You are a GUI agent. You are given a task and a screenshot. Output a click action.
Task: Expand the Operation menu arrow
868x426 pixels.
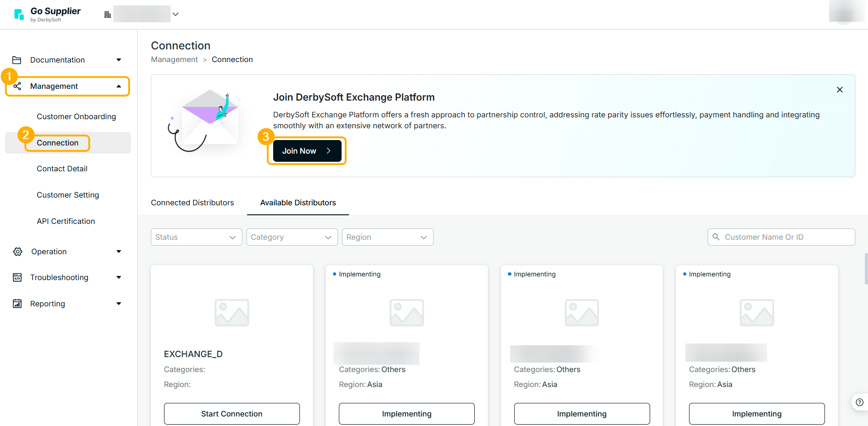pyautogui.click(x=119, y=252)
